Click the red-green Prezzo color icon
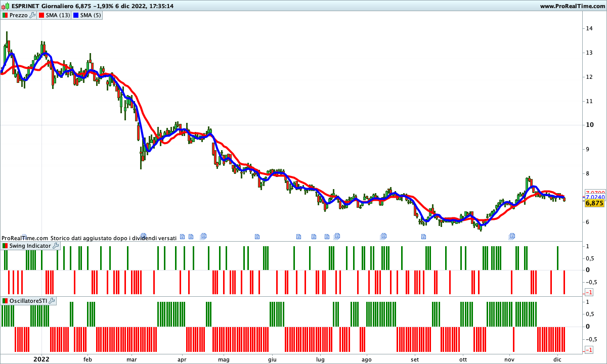Image resolution: width=607 pixels, height=364 pixels. point(5,15)
